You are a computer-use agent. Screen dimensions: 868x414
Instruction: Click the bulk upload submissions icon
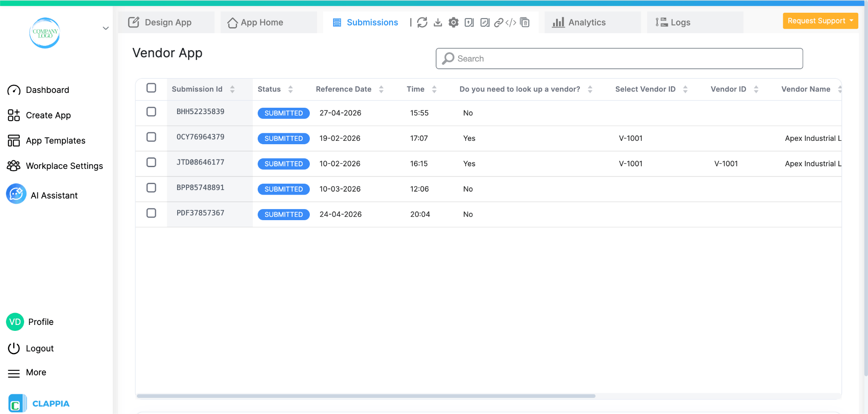tap(469, 22)
